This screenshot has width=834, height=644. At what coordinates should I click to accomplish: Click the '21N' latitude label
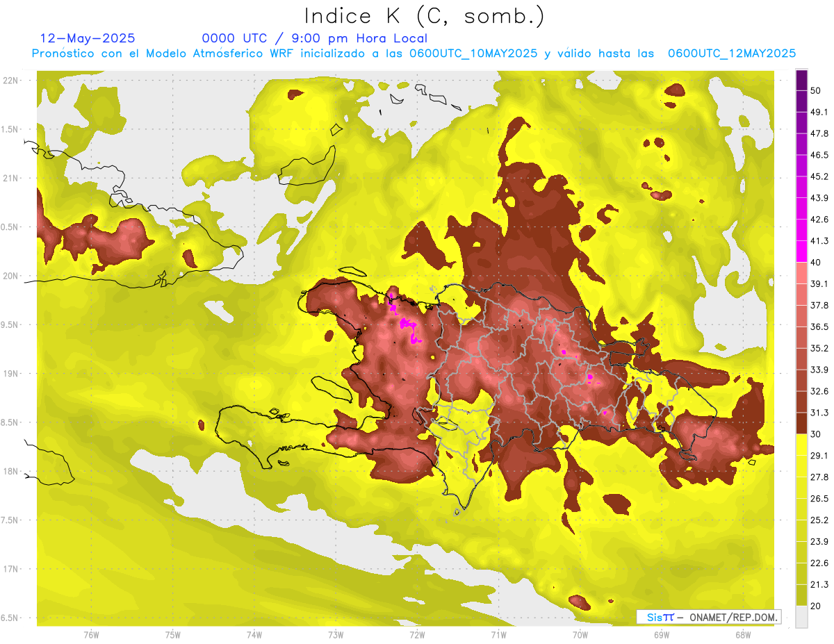(x=11, y=179)
